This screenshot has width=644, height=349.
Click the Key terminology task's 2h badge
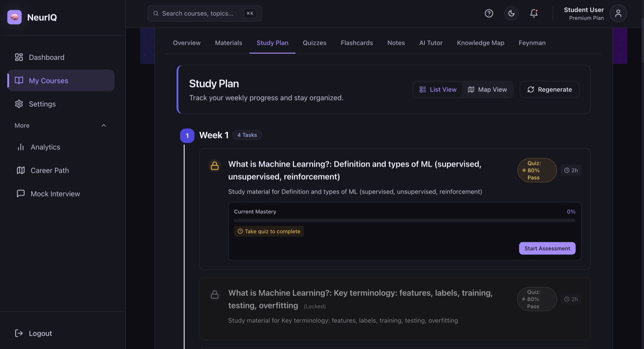click(571, 299)
